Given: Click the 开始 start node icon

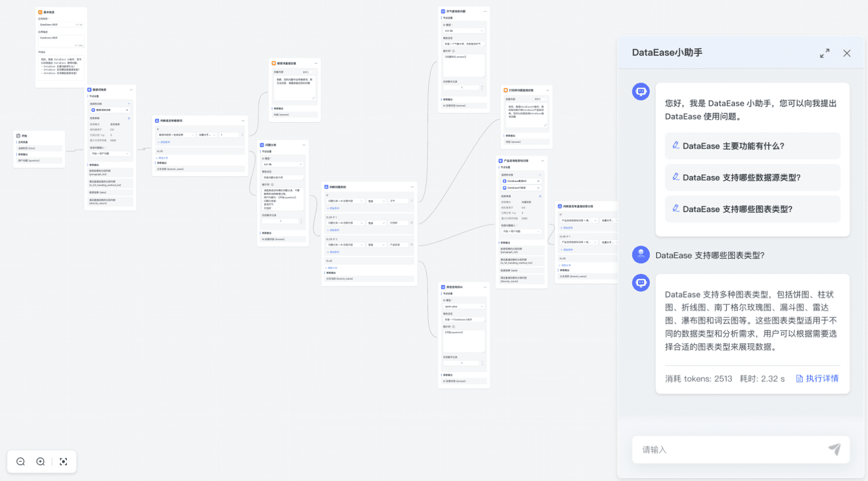Looking at the screenshot, I should tap(18, 136).
